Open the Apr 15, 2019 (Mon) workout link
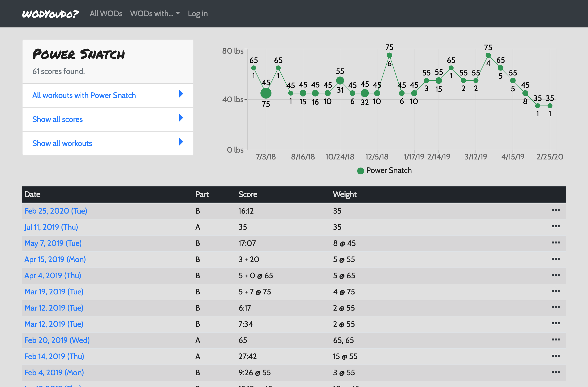588x387 pixels. 55,259
